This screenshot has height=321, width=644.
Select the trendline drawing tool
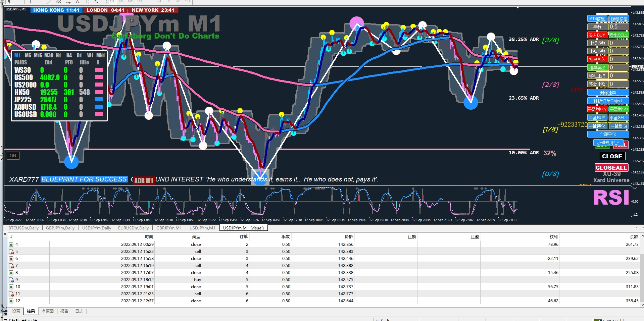tap(49, 2)
